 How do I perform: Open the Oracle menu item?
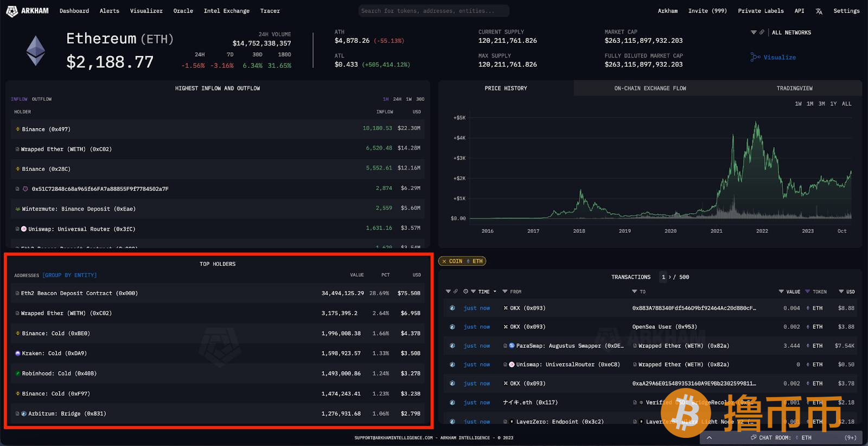[183, 11]
